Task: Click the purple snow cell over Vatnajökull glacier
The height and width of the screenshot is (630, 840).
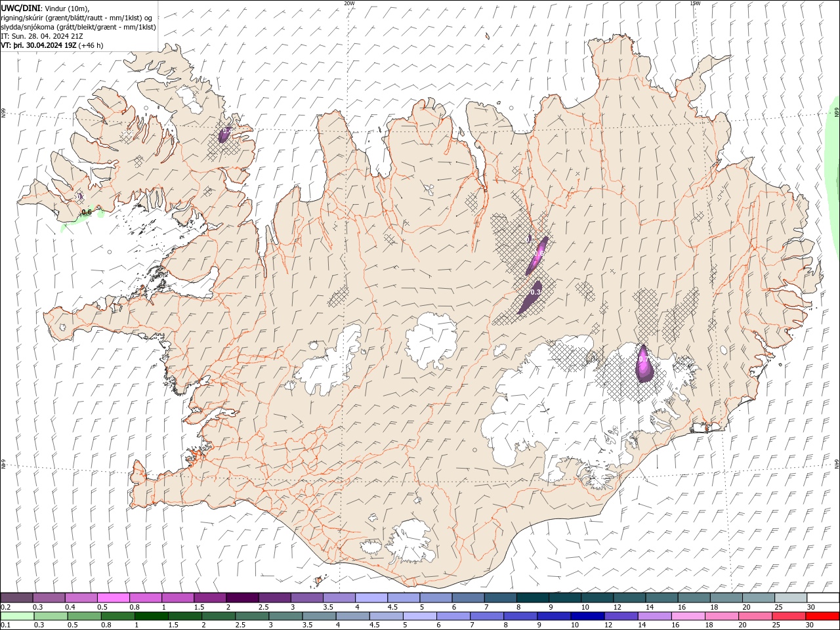Action: pyautogui.click(x=644, y=364)
